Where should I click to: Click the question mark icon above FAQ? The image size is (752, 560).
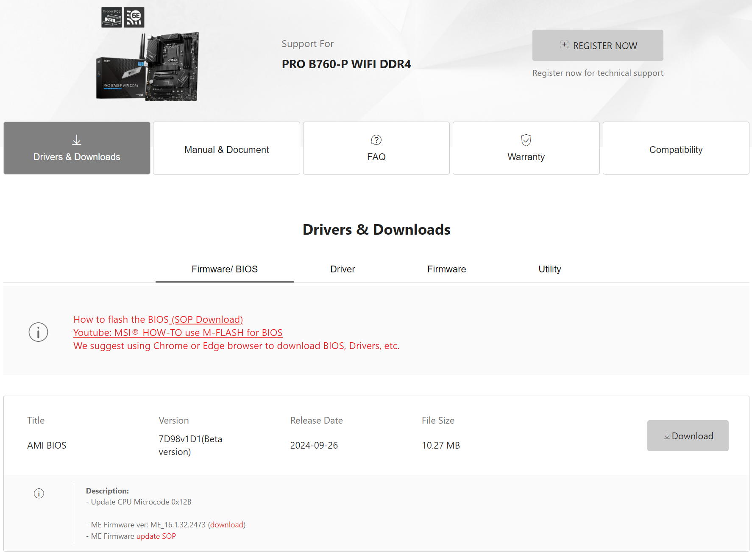(x=376, y=140)
